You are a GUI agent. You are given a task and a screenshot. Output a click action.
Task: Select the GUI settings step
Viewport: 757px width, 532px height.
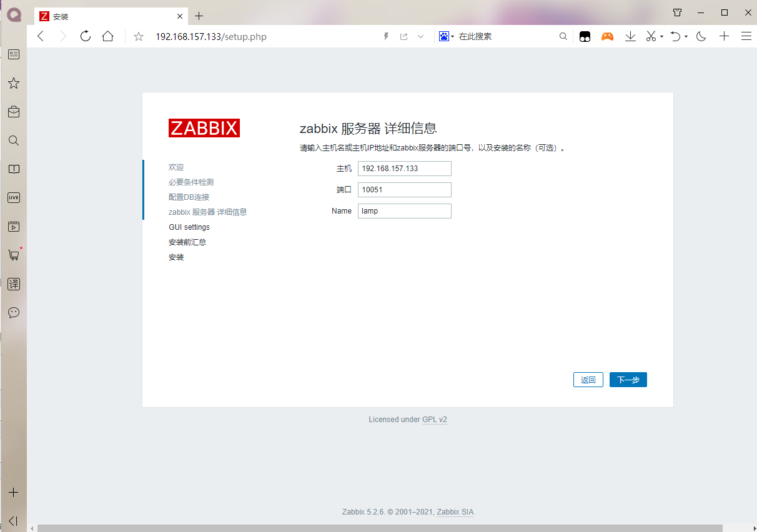pos(189,227)
